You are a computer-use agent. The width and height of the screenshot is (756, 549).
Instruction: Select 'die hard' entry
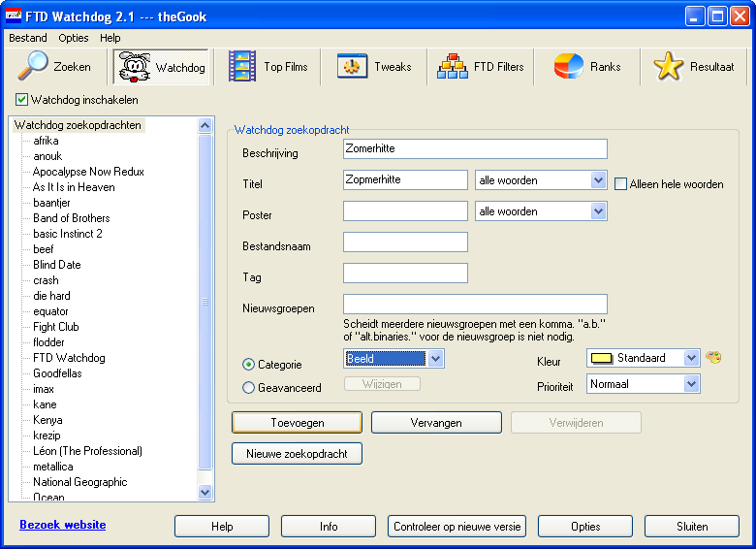coord(51,296)
